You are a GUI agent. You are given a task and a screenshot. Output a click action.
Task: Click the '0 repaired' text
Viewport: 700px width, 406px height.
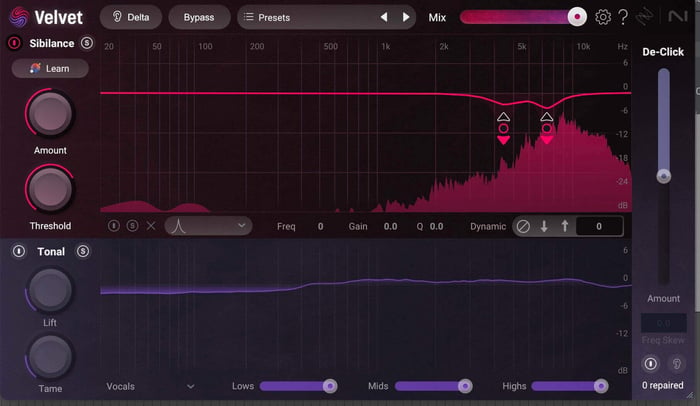click(662, 385)
